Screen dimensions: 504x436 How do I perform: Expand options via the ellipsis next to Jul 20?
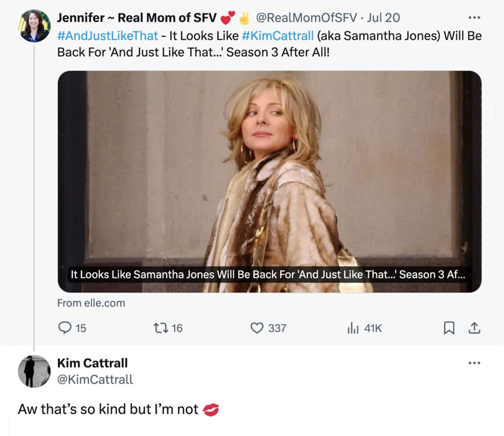[475, 17]
